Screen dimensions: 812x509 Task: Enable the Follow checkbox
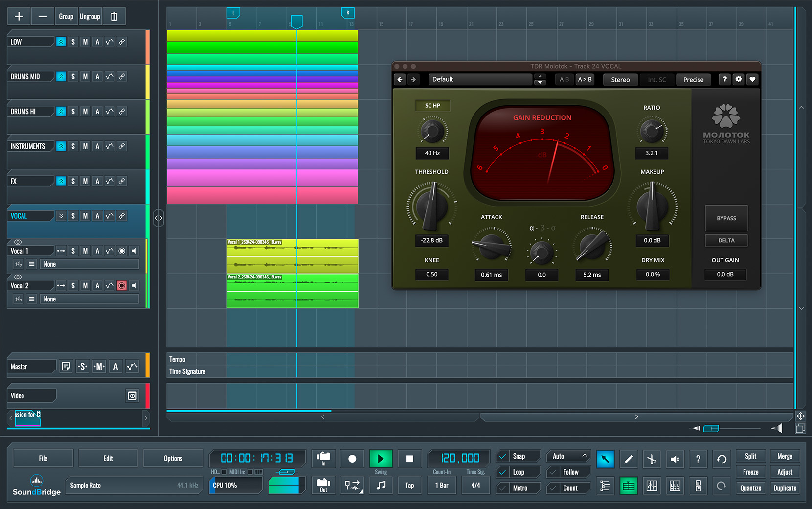tap(553, 472)
